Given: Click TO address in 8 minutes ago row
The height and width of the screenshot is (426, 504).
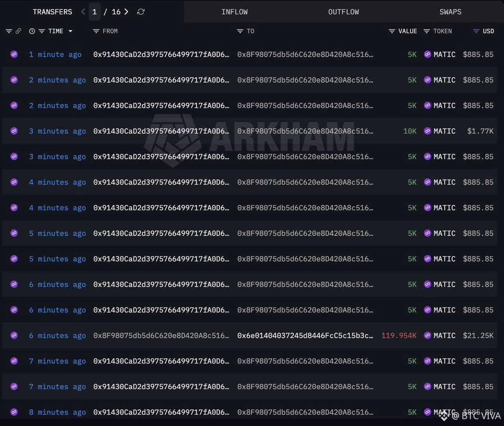Looking at the screenshot, I should click(x=305, y=412).
